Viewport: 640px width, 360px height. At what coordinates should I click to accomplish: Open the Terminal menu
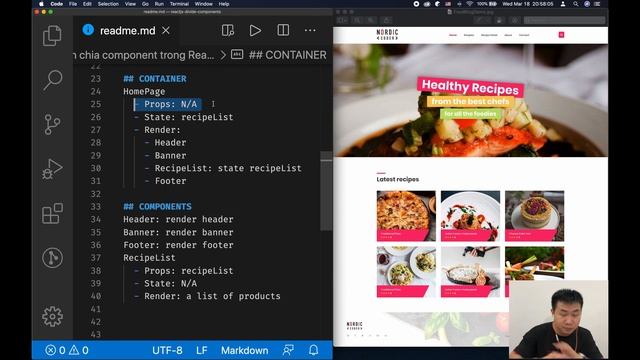(179, 4)
